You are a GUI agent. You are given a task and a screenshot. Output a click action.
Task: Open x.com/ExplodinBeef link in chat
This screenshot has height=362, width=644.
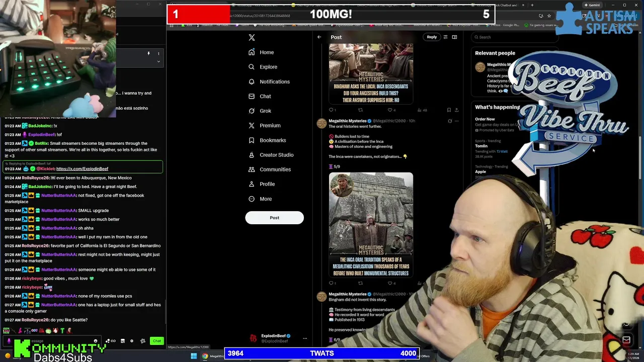[x=82, y=169]
